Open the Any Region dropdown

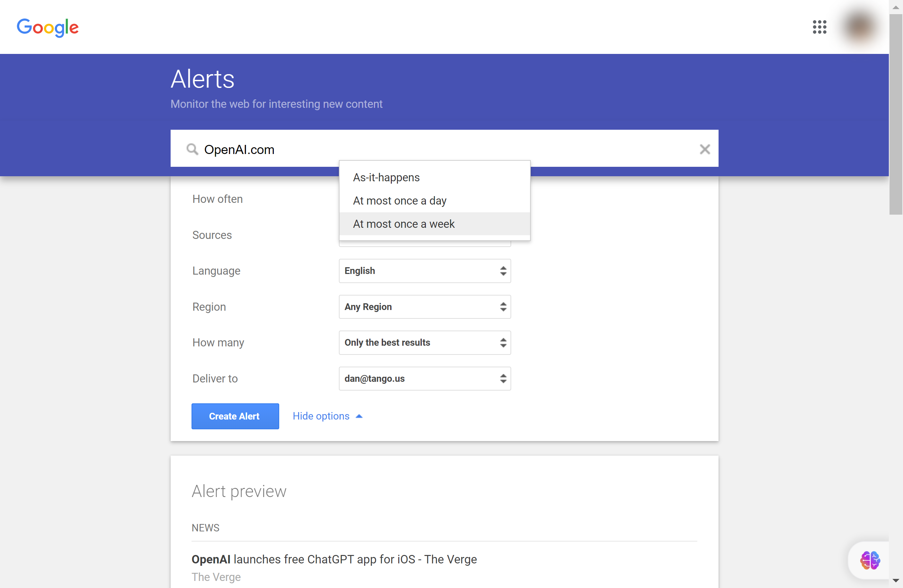[x=425, y=307]
